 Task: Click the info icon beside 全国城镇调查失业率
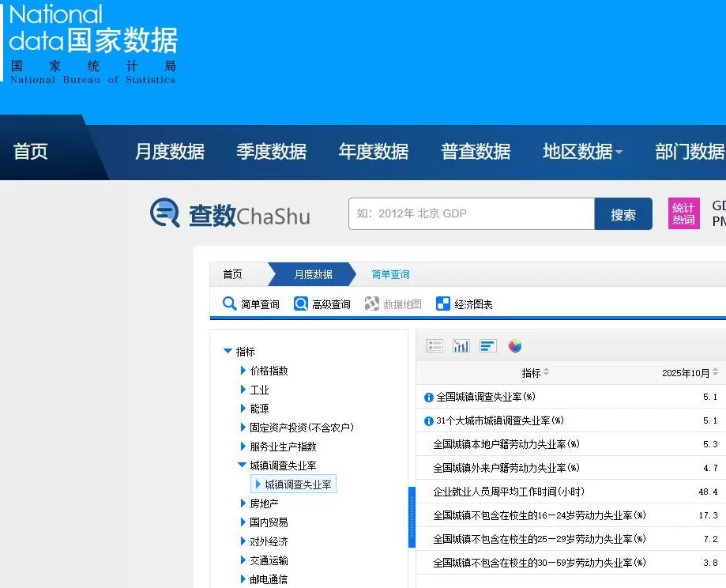click(427, 398)
